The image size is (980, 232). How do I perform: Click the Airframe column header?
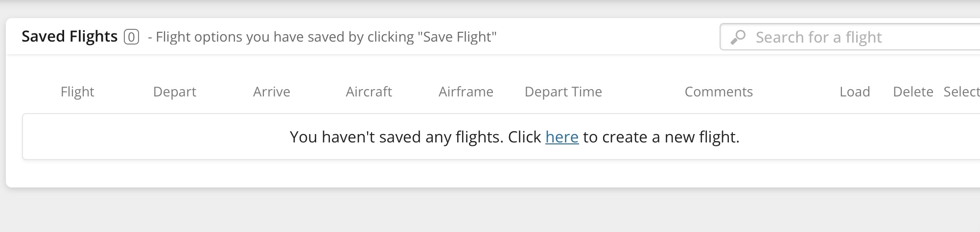[466, 92]
